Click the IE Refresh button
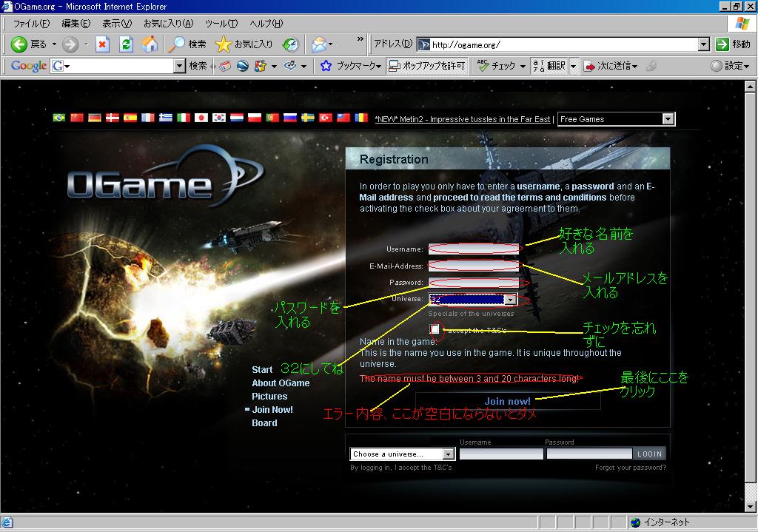Image resolution: width=758 pixels, height=532 pixels. tap(126, 44)
